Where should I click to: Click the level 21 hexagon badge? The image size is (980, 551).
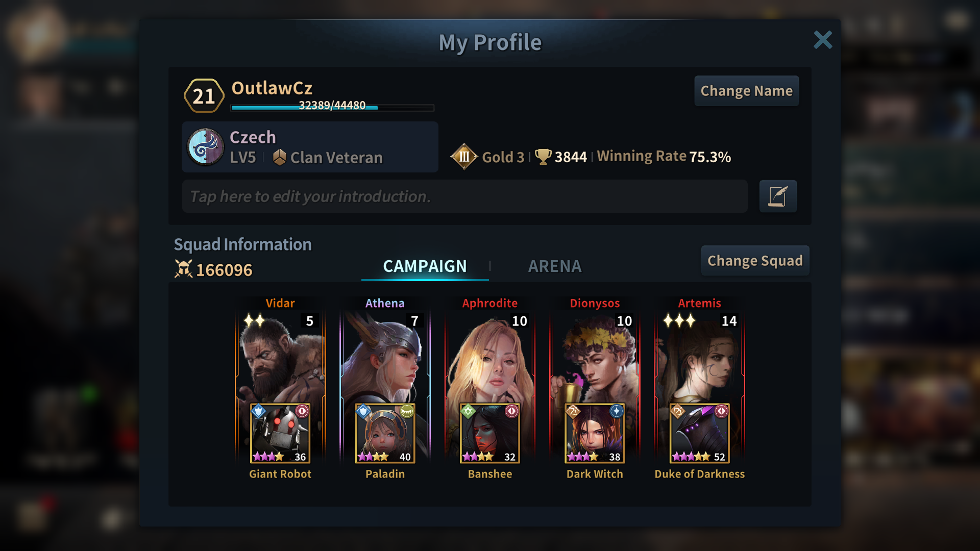point(204,95)
